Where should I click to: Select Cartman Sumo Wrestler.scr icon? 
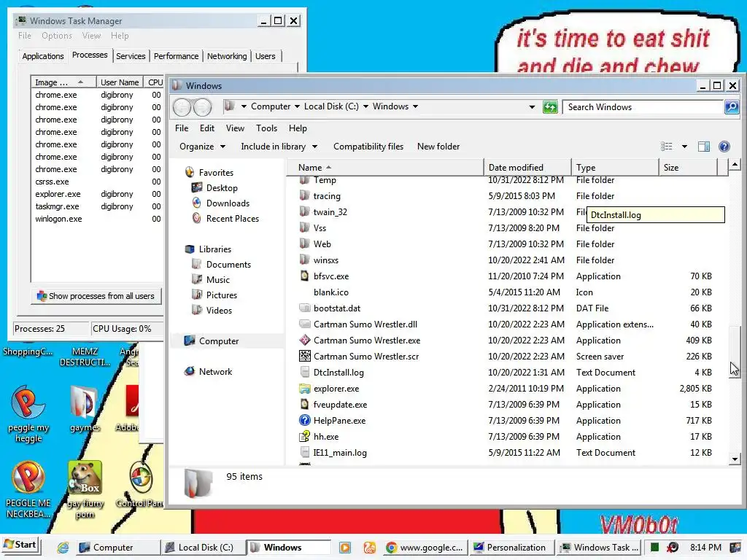pos(304,356)
